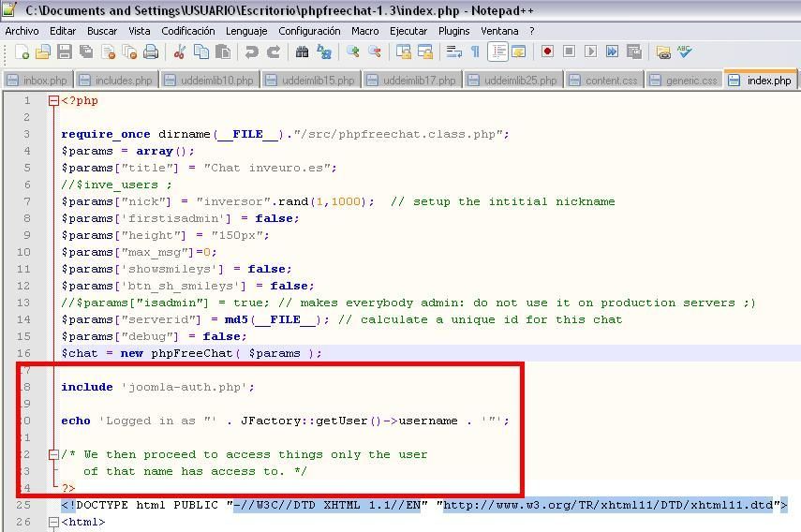Click the text "Chat inveuro.es" on line 5
Image resolution: width=801 pixels, height=532 pixels.
267,168
